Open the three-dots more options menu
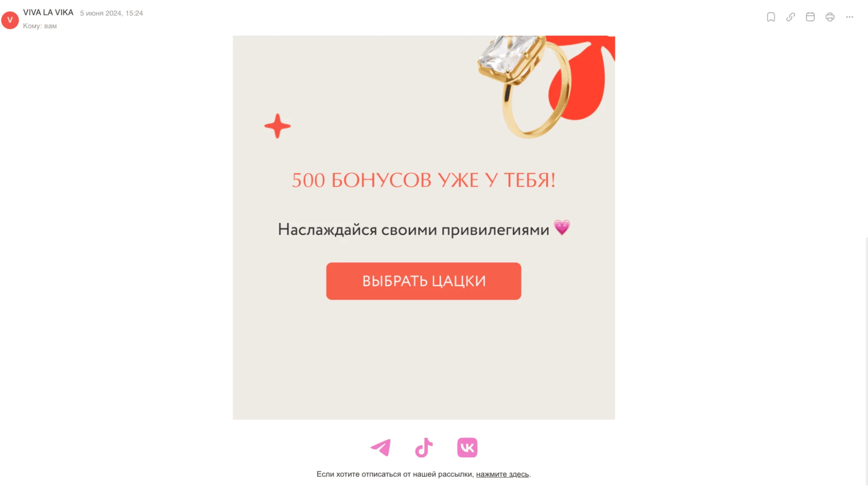868x489 pixels. tap(849, 17)
